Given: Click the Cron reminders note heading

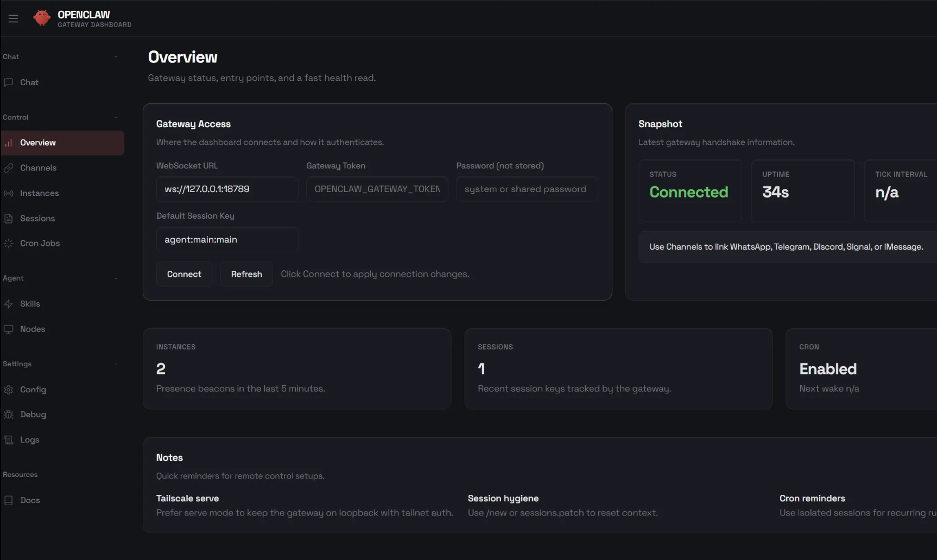Looking at the screenshot, I should [x=812, y=498].
